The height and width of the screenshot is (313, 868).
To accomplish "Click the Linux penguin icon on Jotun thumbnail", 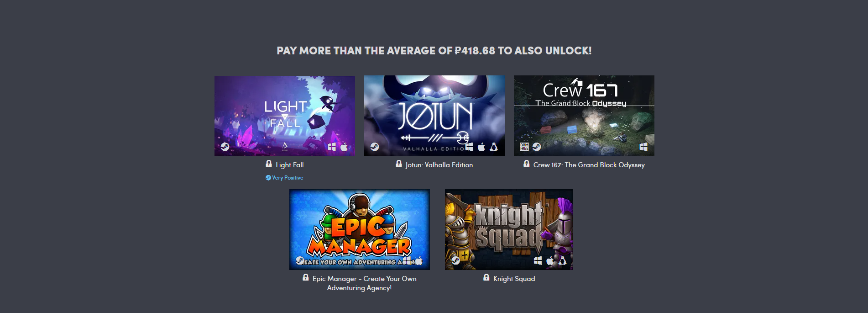I will click(494, 147).
